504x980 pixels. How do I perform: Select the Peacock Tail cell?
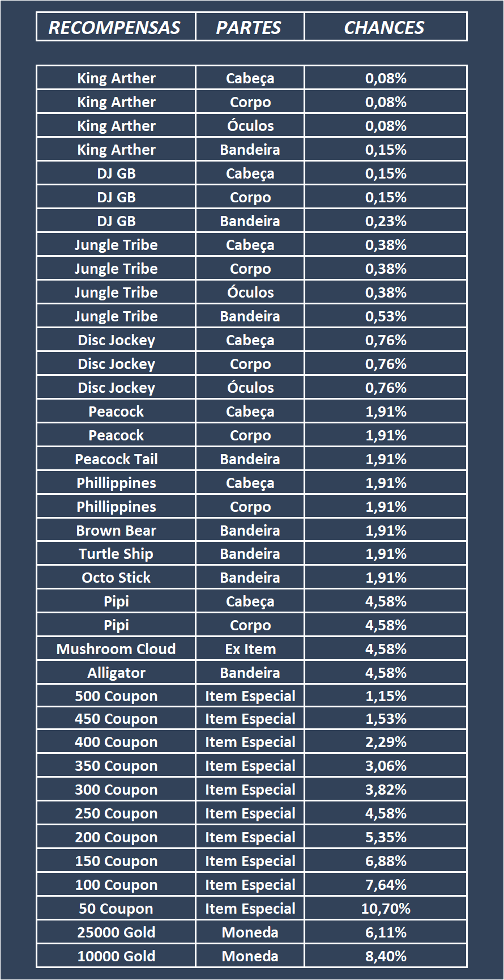click(x=116, y=459)
